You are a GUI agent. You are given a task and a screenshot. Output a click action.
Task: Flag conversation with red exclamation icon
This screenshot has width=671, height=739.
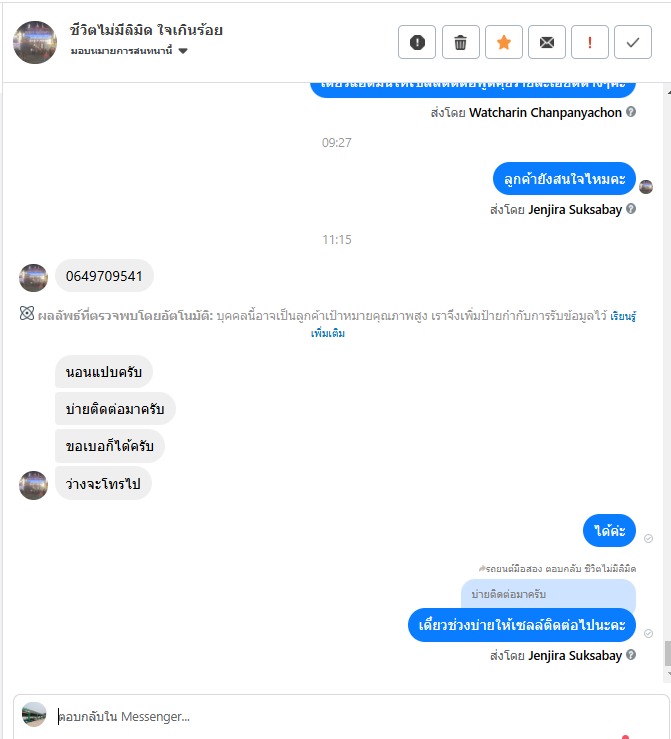point(590,42)
